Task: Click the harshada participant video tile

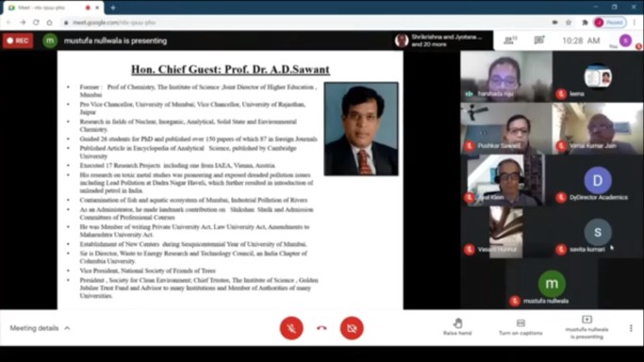Action: click(x=506, y=76)
